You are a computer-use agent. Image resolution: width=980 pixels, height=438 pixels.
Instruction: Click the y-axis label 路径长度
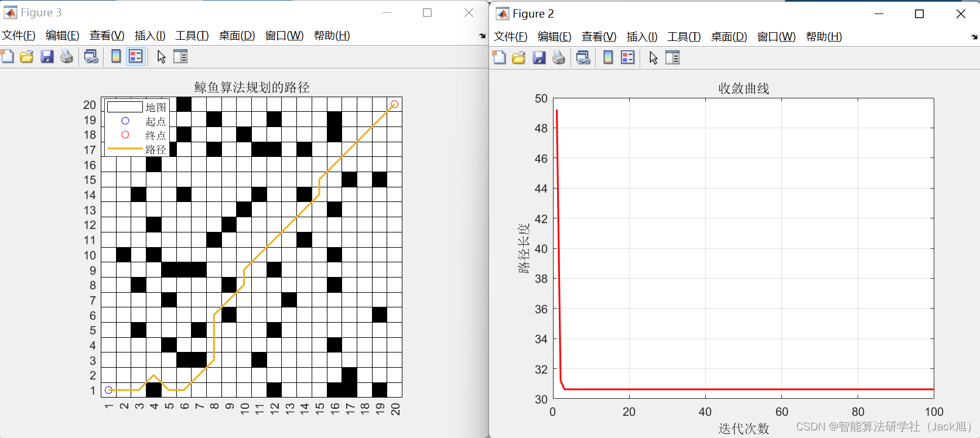click(524, 248)
